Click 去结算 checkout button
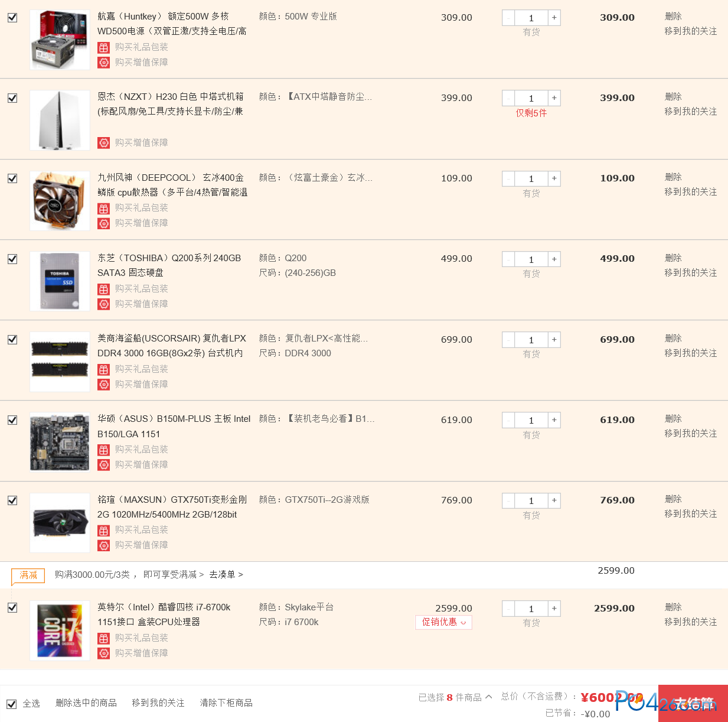Viewport: 728px width, 722px height. point(693,703)
